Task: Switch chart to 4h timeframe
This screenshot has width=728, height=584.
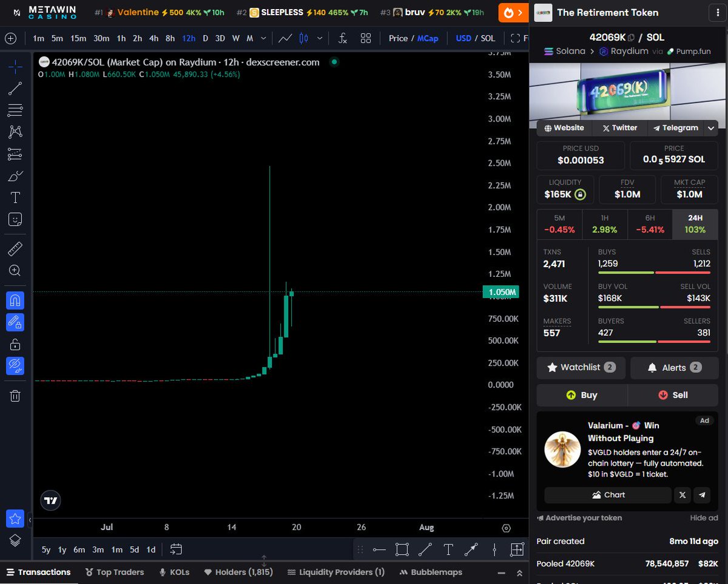Action: (x=153, y=38)
